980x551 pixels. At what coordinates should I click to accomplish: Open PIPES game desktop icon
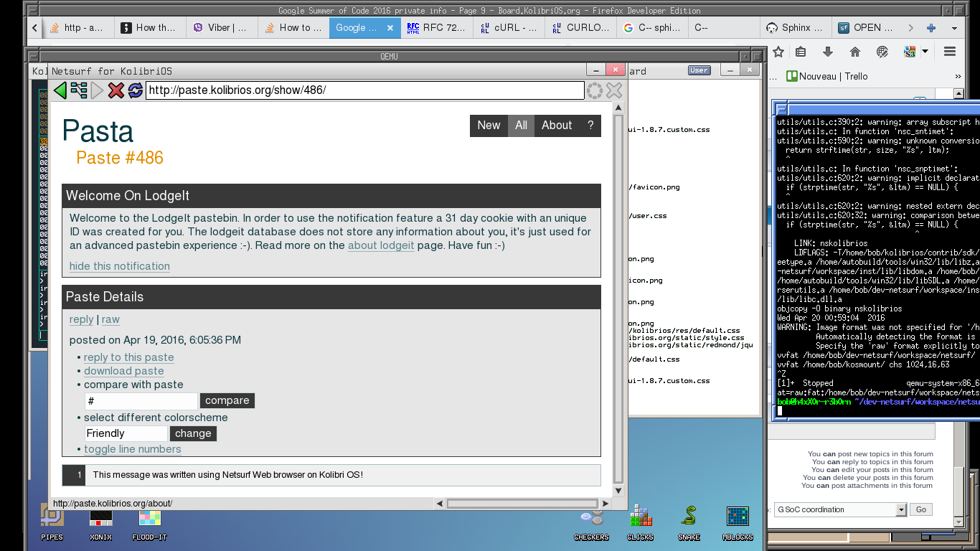(x=52, y=522)
